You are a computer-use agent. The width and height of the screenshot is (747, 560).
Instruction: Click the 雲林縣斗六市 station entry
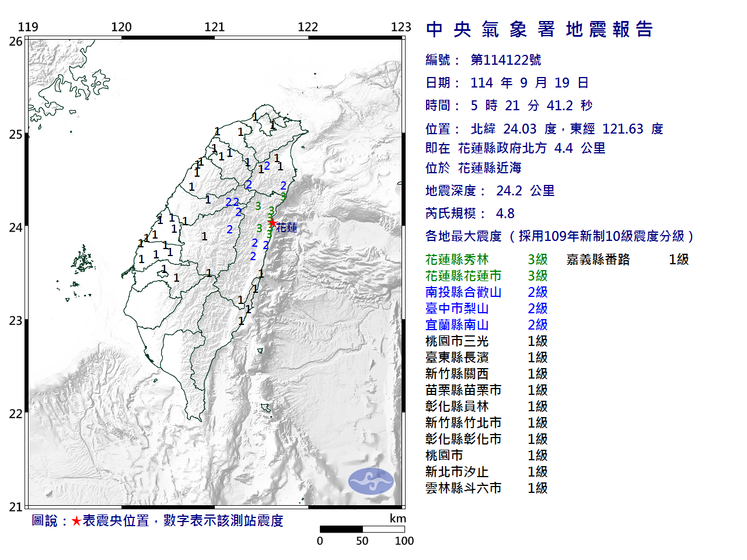pyautogui.click(x=463, y=488)
